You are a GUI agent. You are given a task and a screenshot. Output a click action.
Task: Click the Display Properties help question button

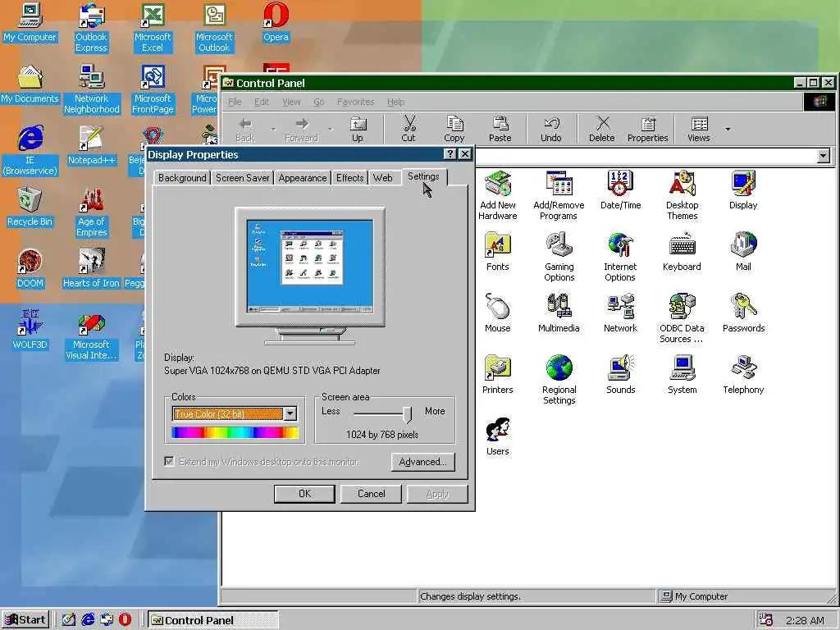[450, 154]
